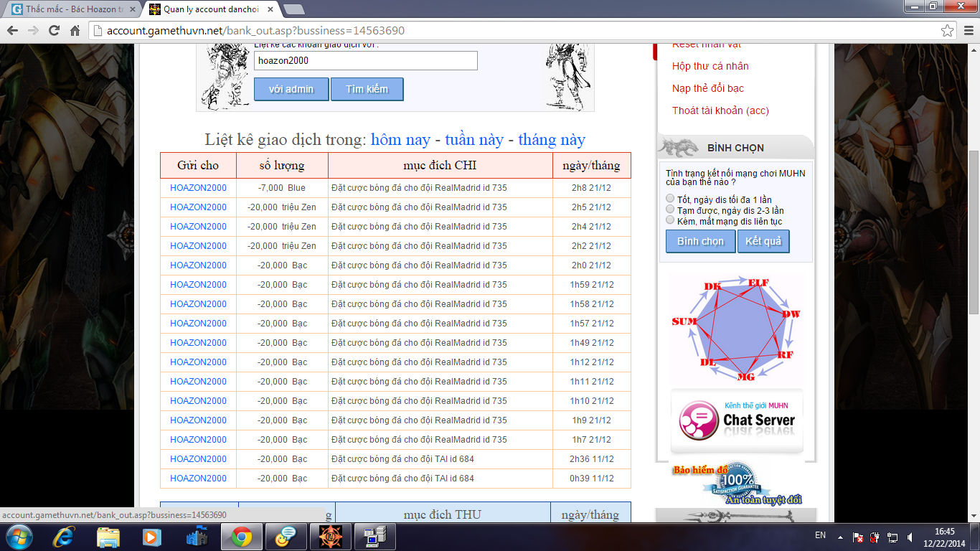The height and width of the screenshot is (551, 980).
Task: Open HOAZON2000 link in the 1h7 21/12 row
Action: [x=198, y=440]
